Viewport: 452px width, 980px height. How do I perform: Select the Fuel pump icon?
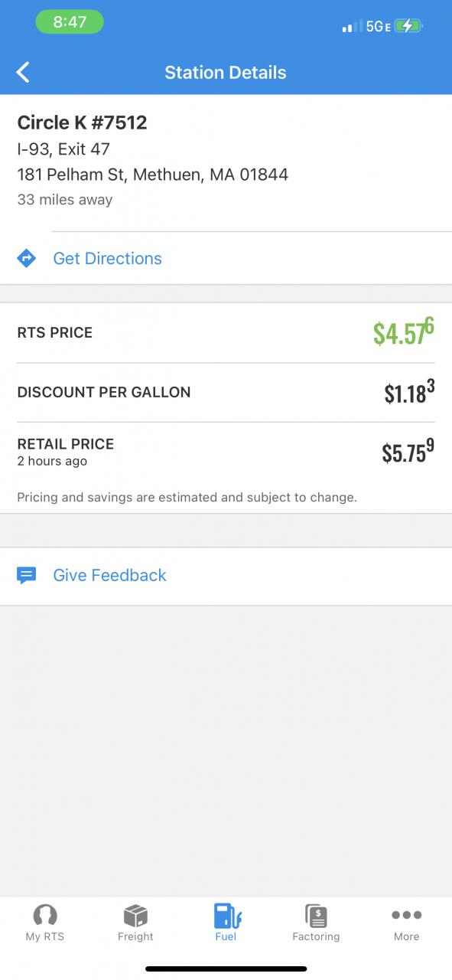(x=226, y=915)
